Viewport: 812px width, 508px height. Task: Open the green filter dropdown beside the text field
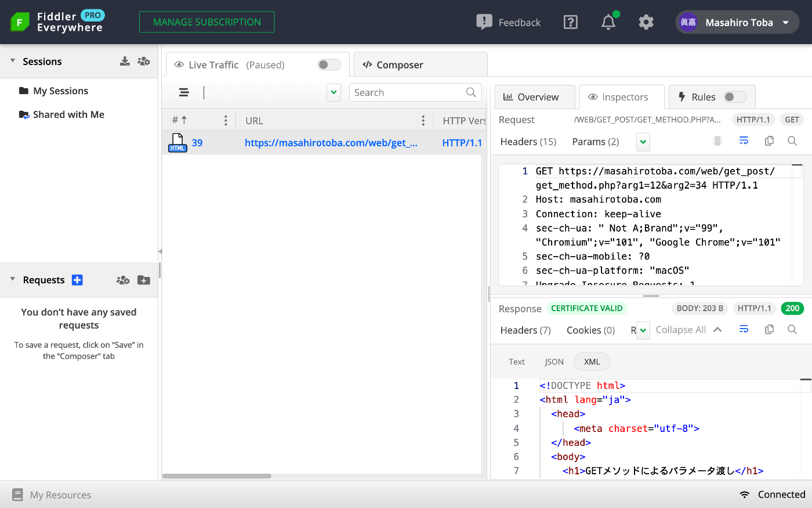click(333, 92)
